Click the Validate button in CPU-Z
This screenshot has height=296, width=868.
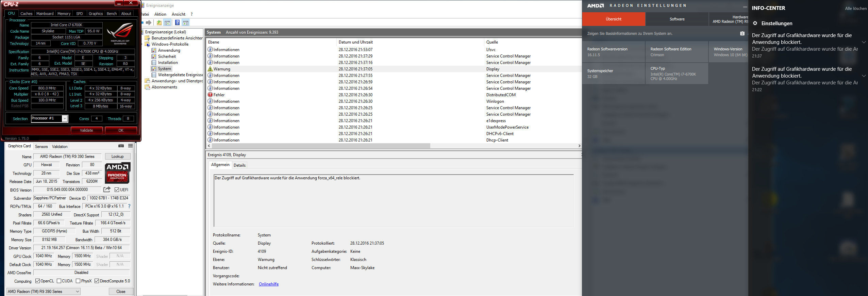(x=86, y=130)
